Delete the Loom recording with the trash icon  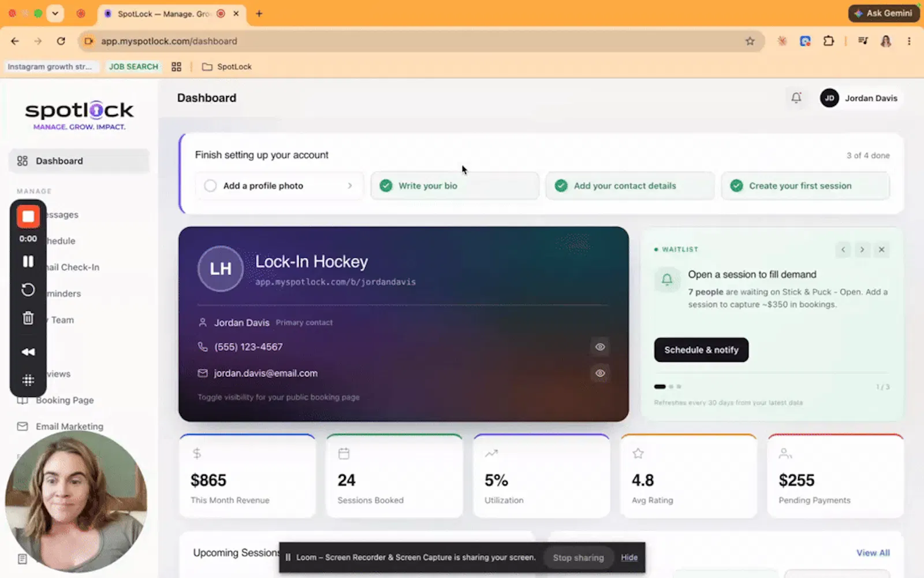click(28, 318)
